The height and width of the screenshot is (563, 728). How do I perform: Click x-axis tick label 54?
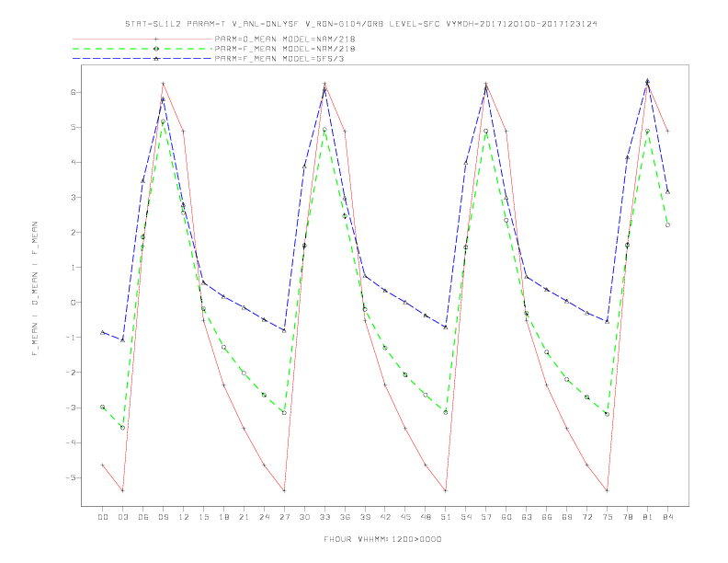466,517
